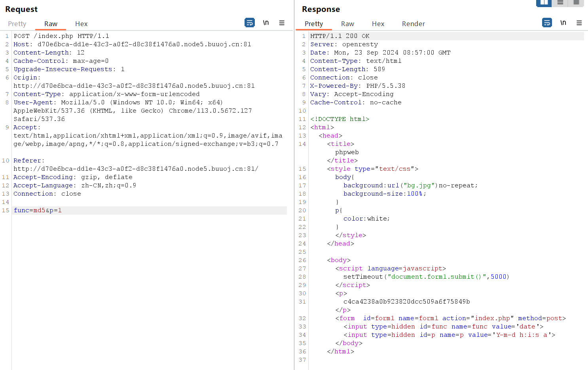Open the Response panel hamburger options menu

click(x=579, y=23)
